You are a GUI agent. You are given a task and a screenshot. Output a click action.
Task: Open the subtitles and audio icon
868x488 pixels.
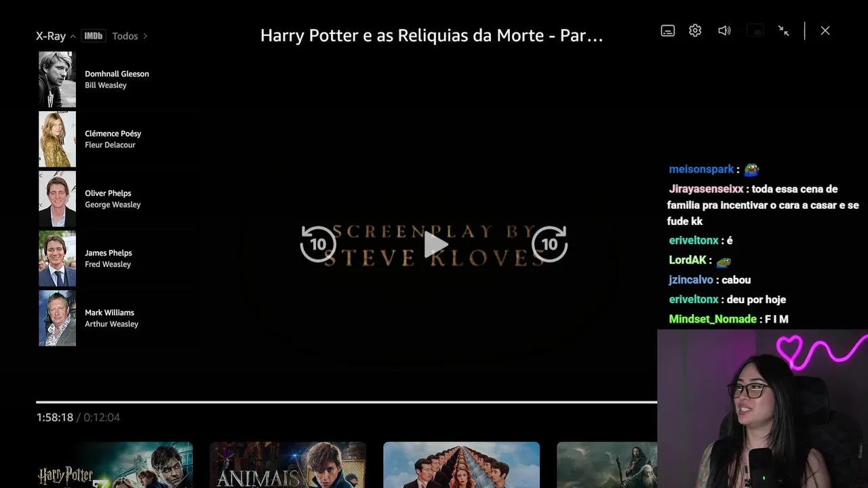[668, 30]
